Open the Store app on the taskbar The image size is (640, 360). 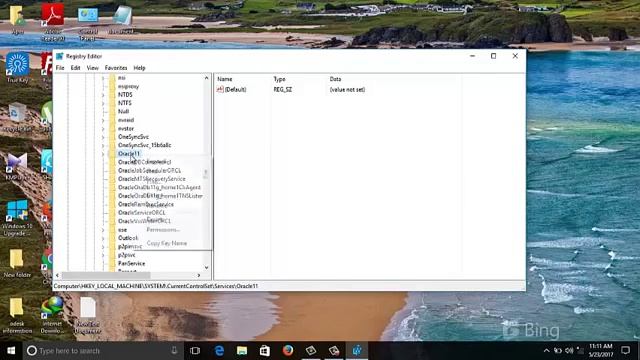click(265, 350)
